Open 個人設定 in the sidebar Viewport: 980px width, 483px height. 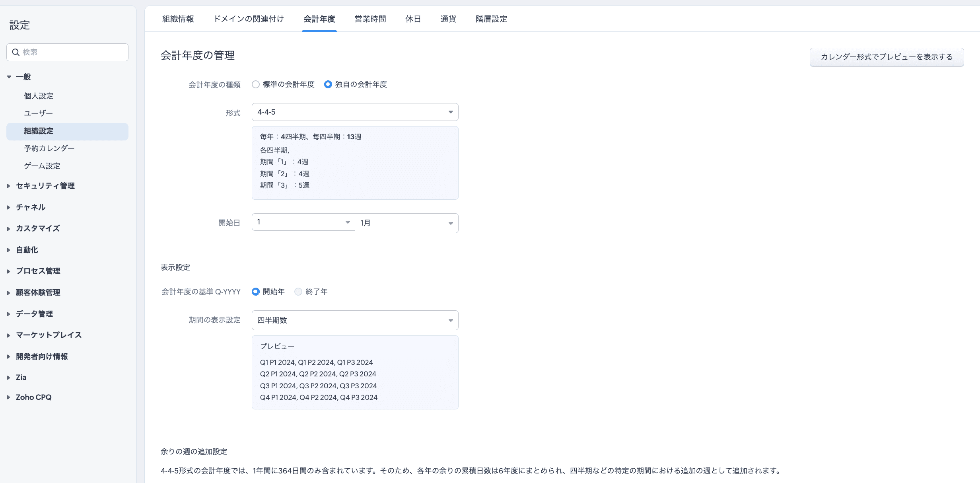tap(39, 96)
